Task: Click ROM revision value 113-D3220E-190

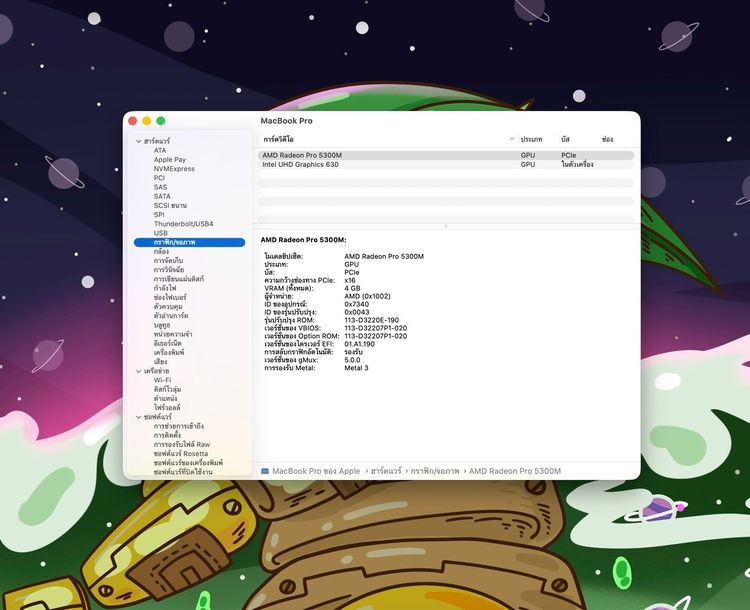Action: coord(372,320)
